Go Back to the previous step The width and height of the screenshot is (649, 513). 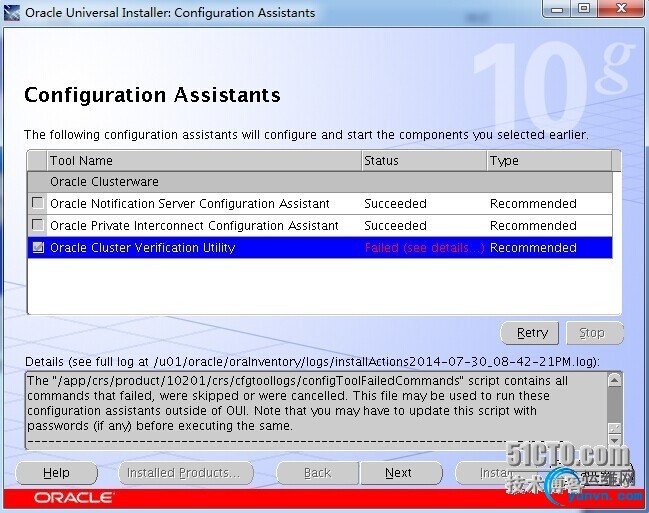pos(317,473)
